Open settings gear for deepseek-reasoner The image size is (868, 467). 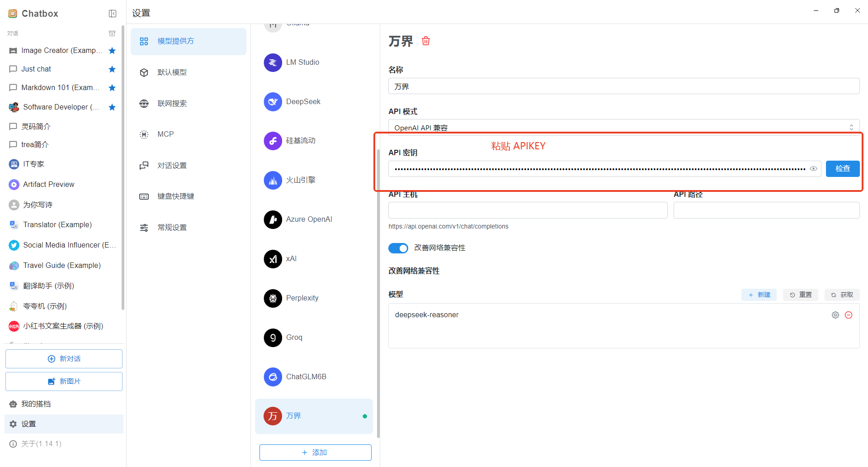(x=835, y=315)
